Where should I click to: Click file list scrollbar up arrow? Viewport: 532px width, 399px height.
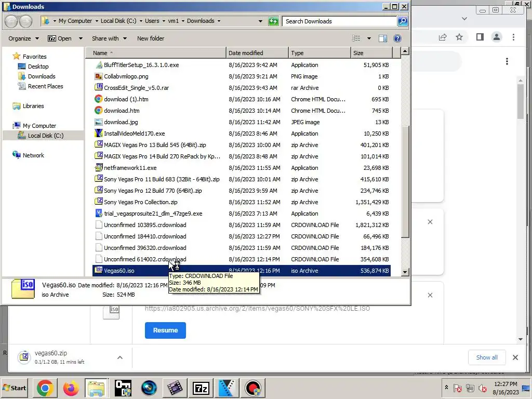[x=405, y=51]
